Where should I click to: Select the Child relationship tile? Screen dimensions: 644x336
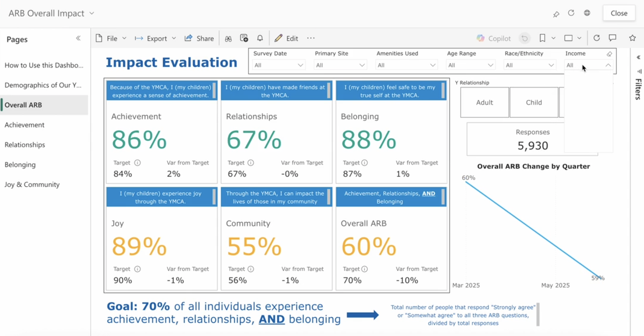coord(534,103)
